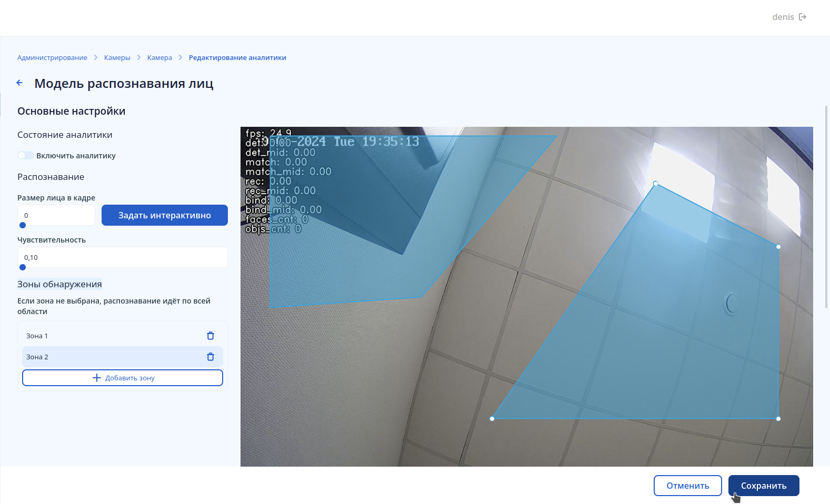Image resolution: width=830 pixels, height=504 pixels.
Task: Toggle the Включить аналитику switch
Action: click(x=25, y=155)
